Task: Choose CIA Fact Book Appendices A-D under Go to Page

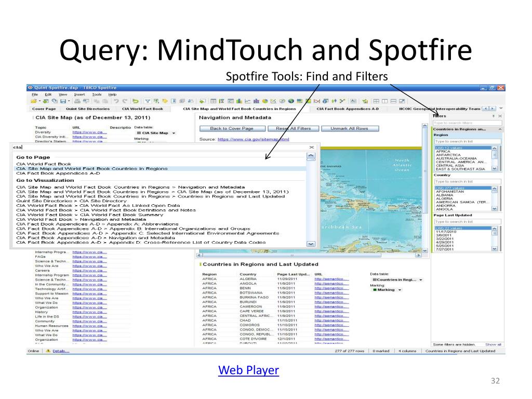Action: coord(58,174)
